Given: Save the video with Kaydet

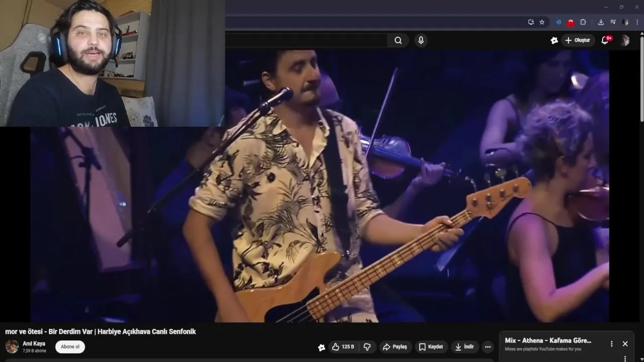Looking at the screenshot, I should point(431,347).
